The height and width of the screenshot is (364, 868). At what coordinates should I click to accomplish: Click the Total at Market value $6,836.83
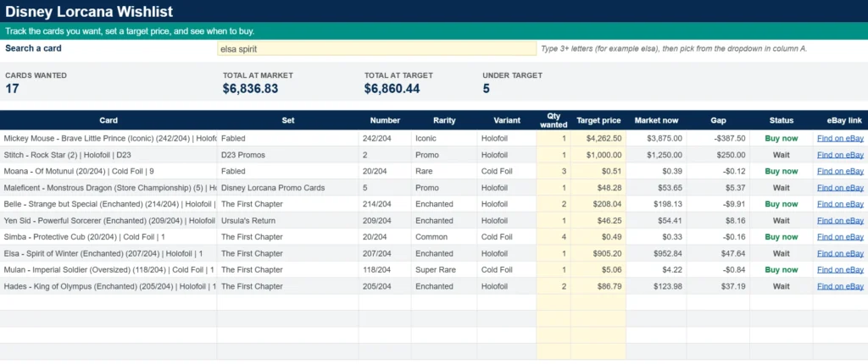[x=250, y=89]
